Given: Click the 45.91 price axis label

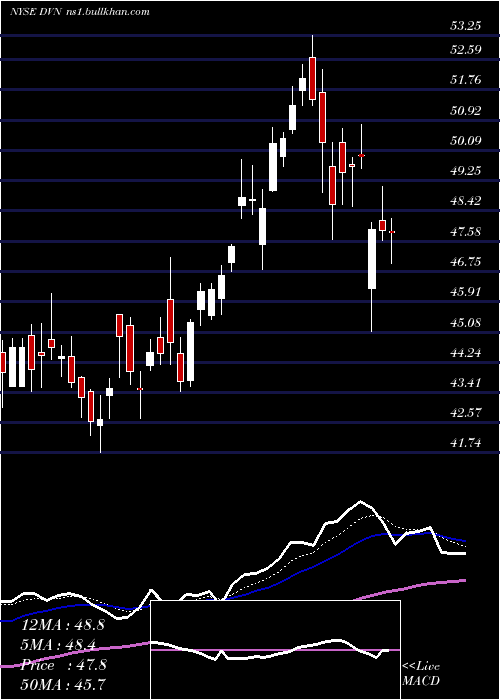Looking at the screenshot, I should pyautogui.click(x=465, y=292).
